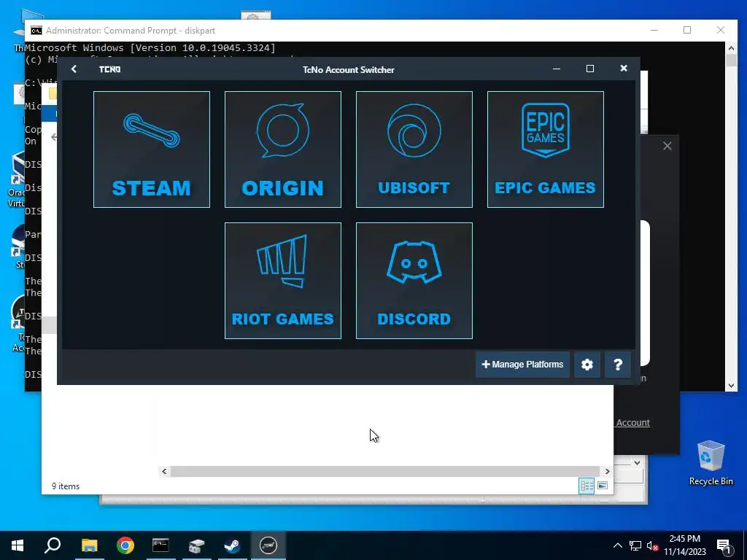Open the help question mark button
The height and width of the screenshot is (560, 747).
point(618,365)
